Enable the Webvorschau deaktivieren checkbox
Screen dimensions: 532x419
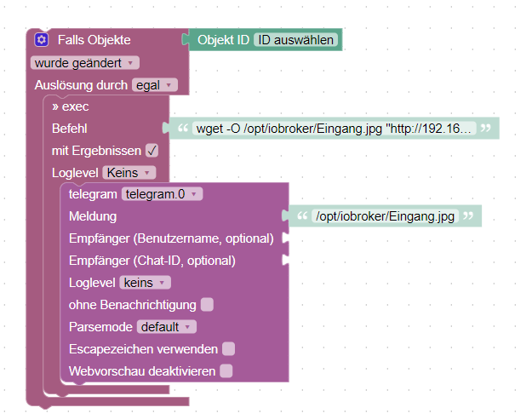click(x=226, y=370)
